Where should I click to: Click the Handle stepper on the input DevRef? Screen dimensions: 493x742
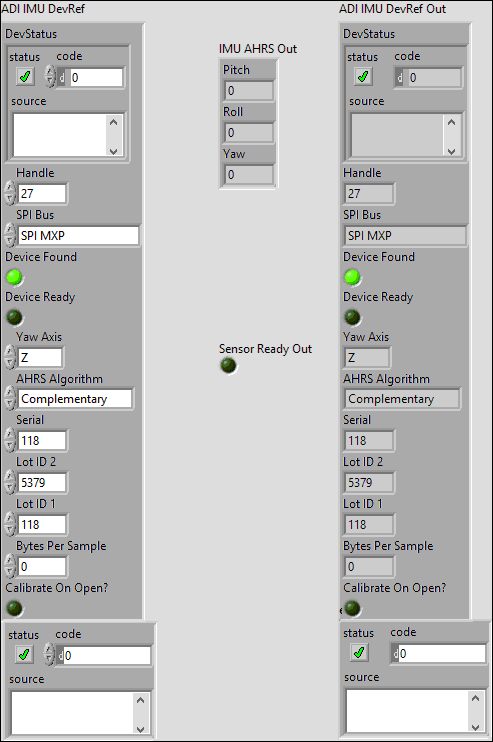[x=10, y=193]
